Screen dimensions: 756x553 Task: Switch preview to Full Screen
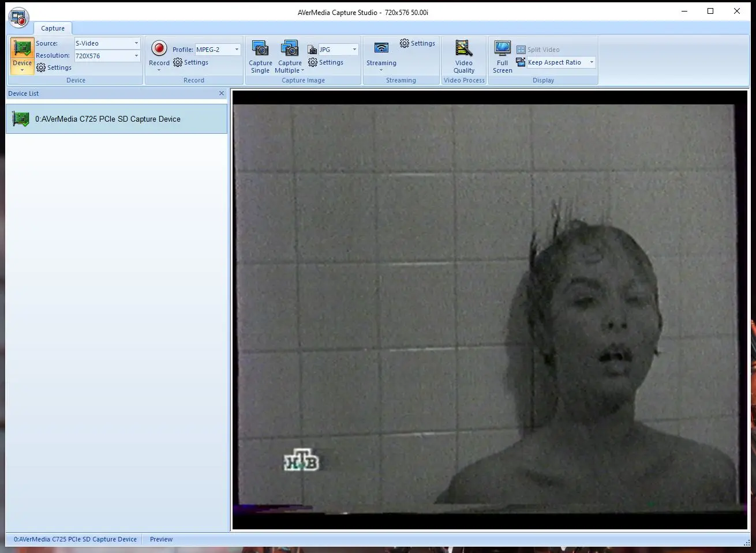pyautogui.click(x=503, y=57)
